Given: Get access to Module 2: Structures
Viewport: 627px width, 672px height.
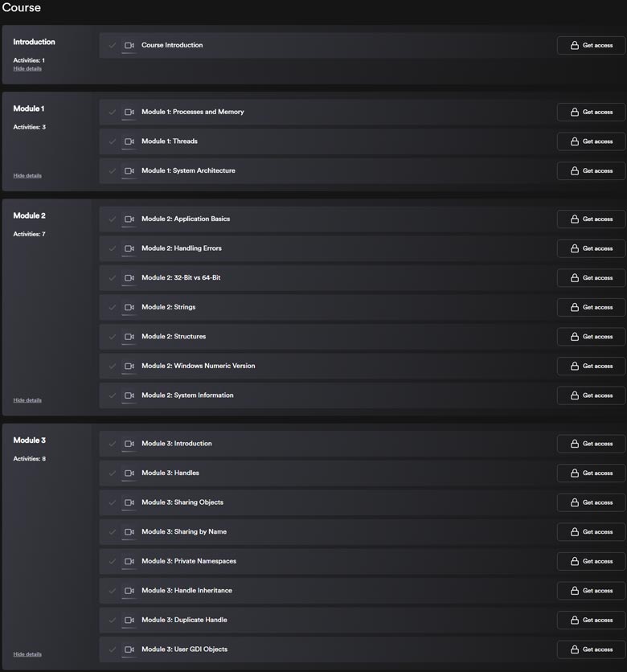Looking at the screenshot, I should point(592,337).
